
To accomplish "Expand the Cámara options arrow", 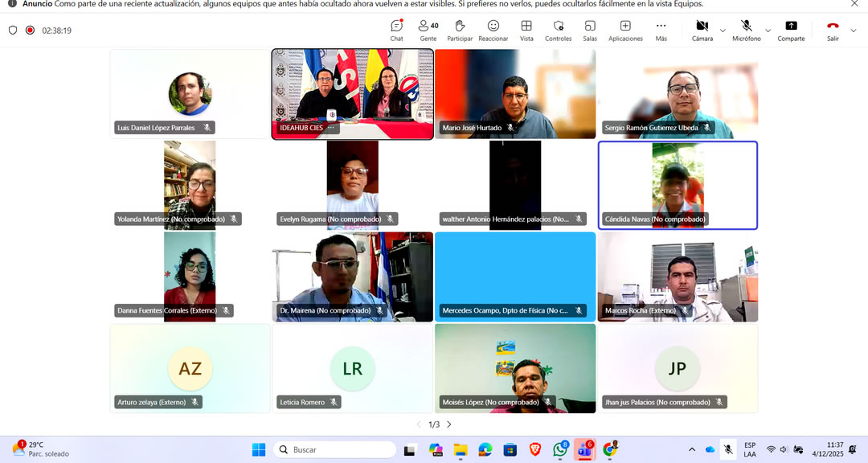I will point(723,31).
